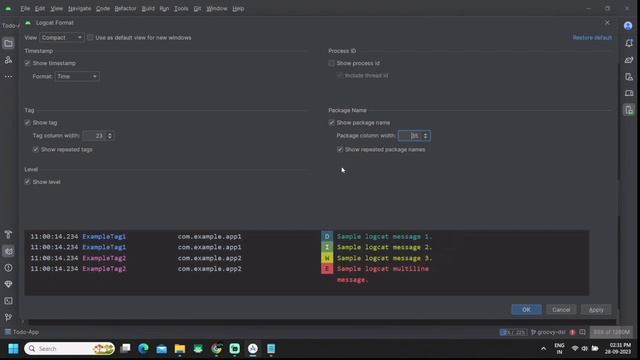Open File Explorer from the taskbar
This screenshot has width=640, height=360.
tap(180, 349)
